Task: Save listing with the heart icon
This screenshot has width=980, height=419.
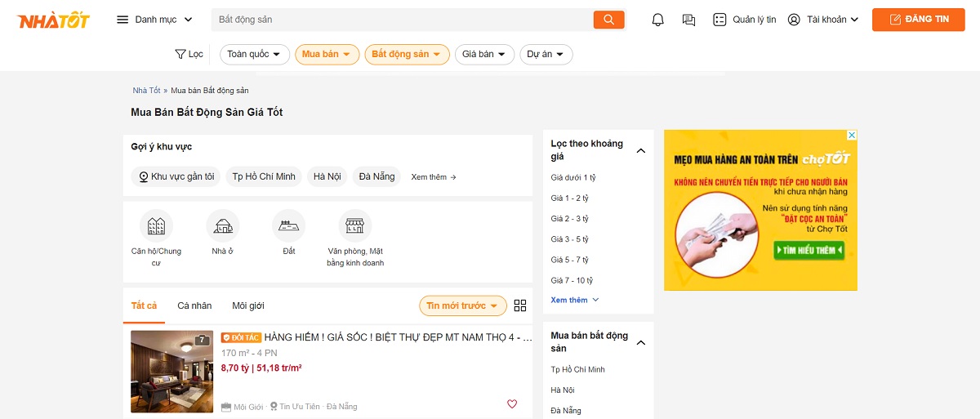Action: pyautogui.click(x=512, y=403)
